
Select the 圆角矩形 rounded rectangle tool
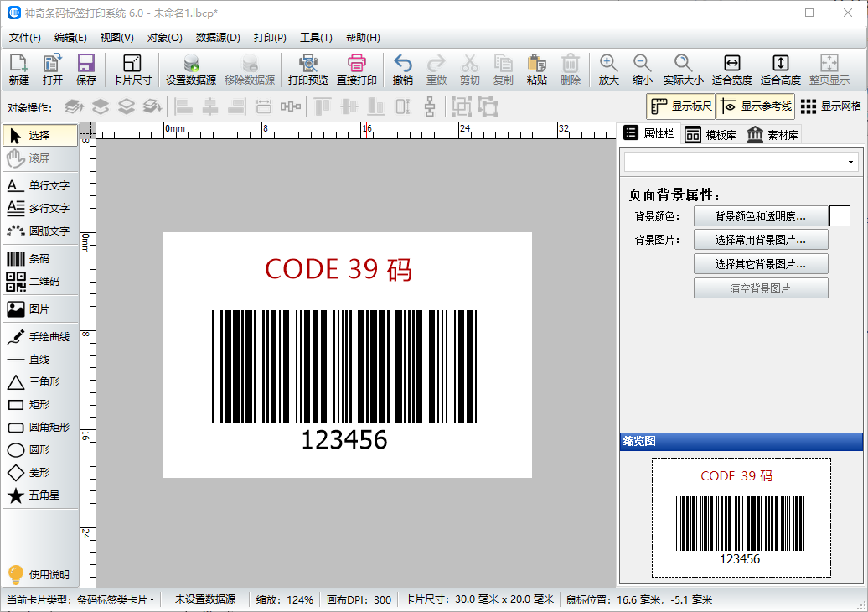pyautogui.click(x=40, y=428)
